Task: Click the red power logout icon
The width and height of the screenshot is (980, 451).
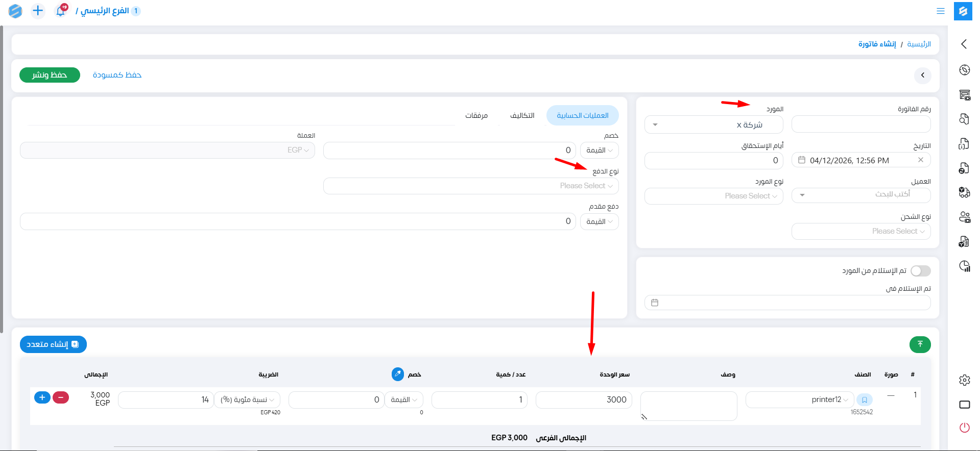Action: click(964, 428)
